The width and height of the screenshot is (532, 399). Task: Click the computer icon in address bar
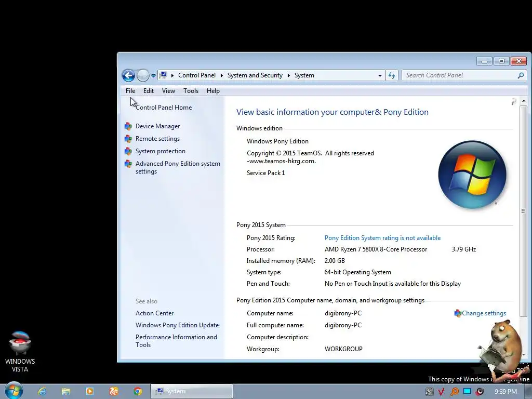[163, 75]
